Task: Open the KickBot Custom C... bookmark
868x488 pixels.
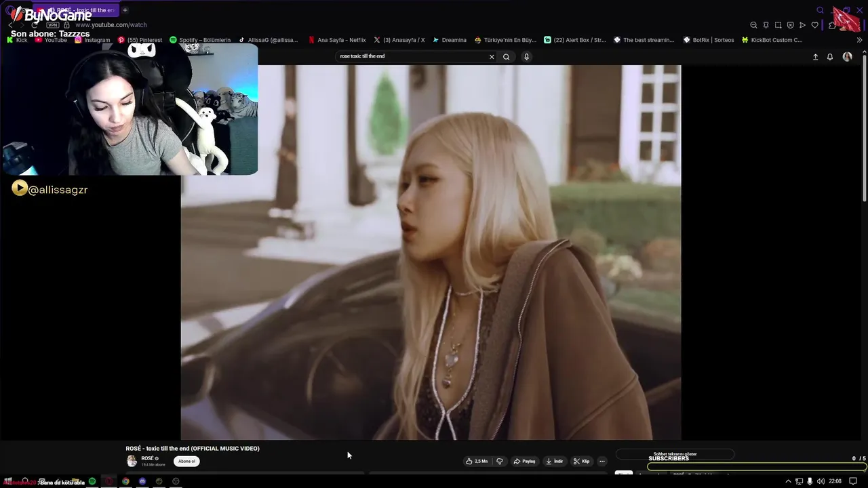Action: (x=772, y=40)
